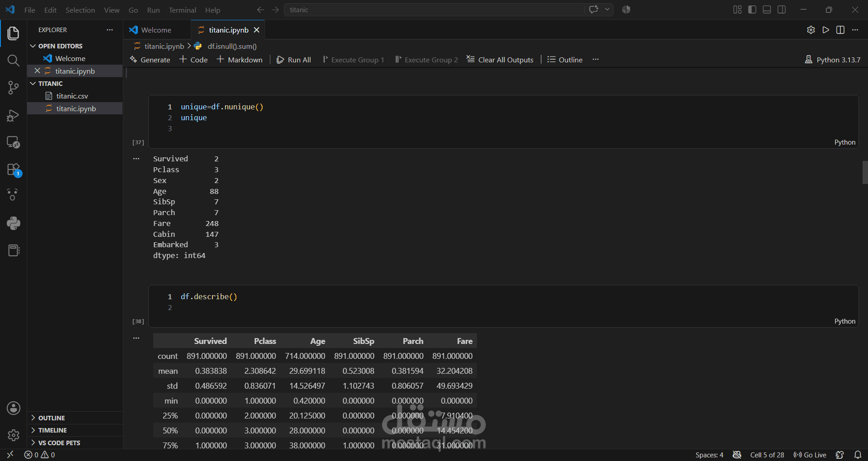The width and height of the screenshot is (868, 461).
Task: Open notebook settings gear in editor title
Action: click(x=811, y=30)
